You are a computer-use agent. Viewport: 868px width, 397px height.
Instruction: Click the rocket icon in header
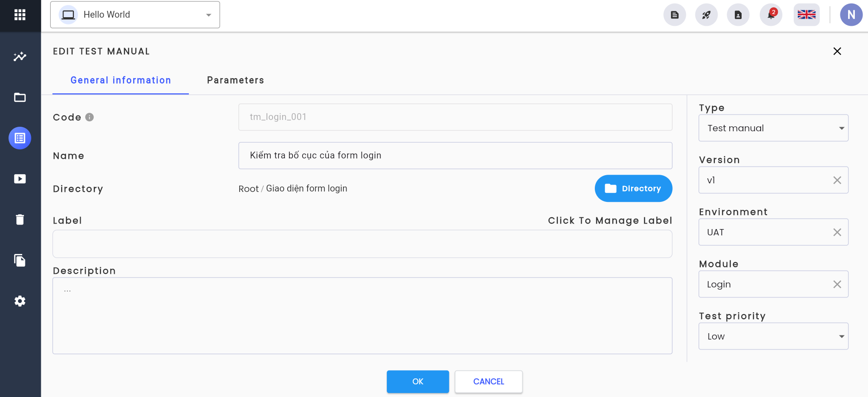coord(706,15)
